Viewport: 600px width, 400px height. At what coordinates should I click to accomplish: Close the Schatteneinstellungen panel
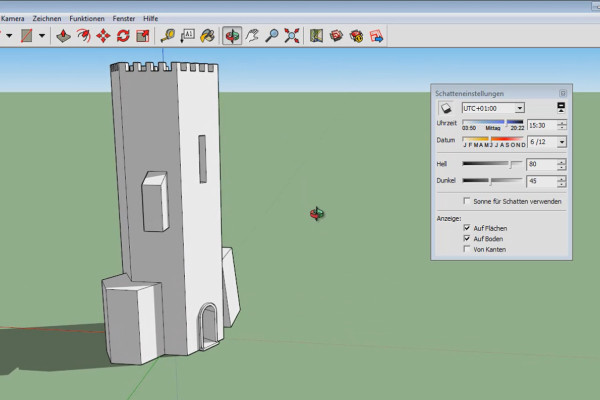click(x=562, y=93)
